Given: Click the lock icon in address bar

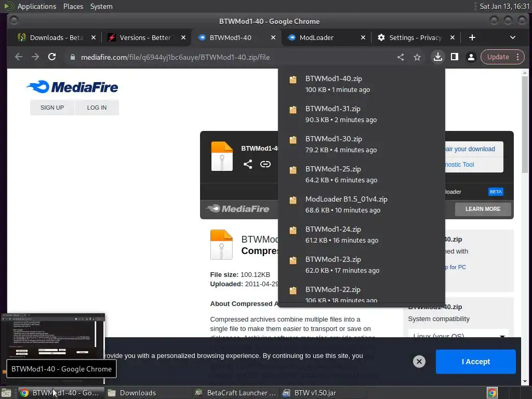Looking at the screenshot, I should point(72,57).
